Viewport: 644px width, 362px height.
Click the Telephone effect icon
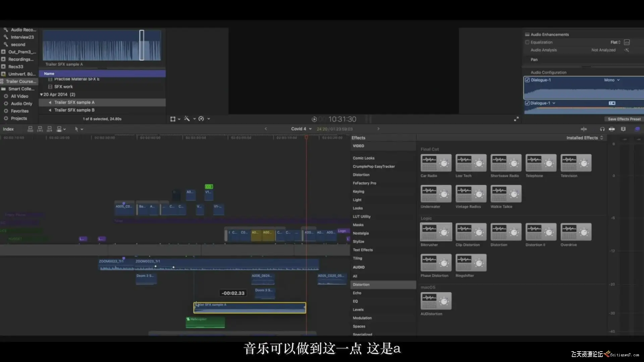541,163
